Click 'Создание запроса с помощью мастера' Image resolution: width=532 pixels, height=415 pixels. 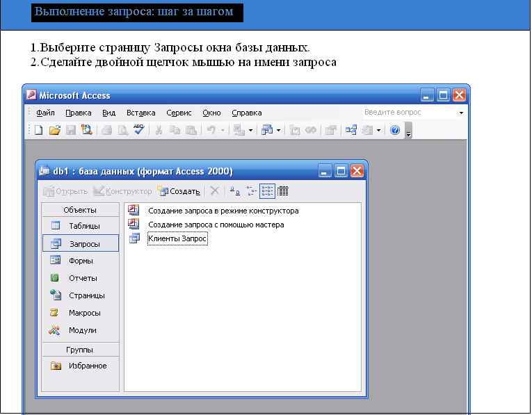pyautogui.click(x=206, y=225)
